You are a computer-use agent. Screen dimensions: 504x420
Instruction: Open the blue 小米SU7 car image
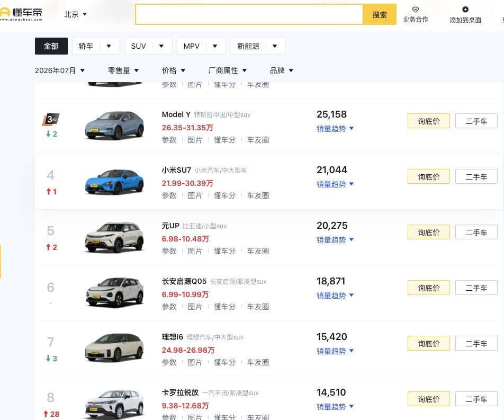[x=115, y=181]
